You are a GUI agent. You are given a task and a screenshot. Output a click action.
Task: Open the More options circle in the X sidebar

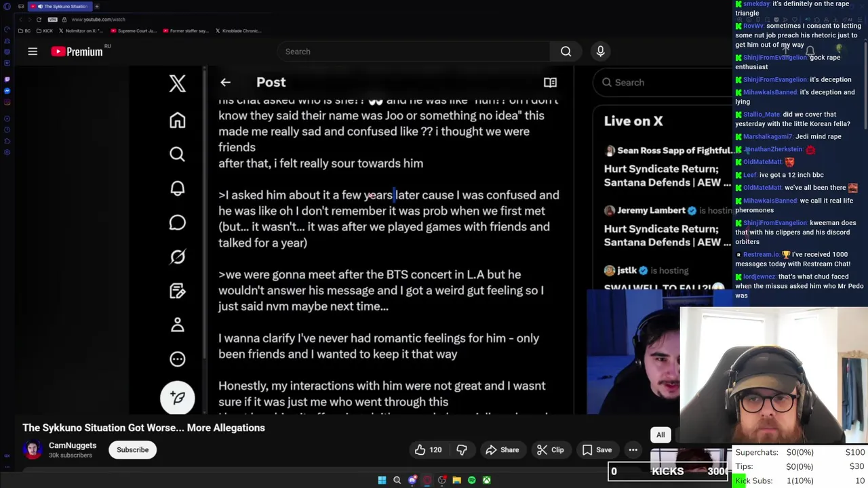177,359
